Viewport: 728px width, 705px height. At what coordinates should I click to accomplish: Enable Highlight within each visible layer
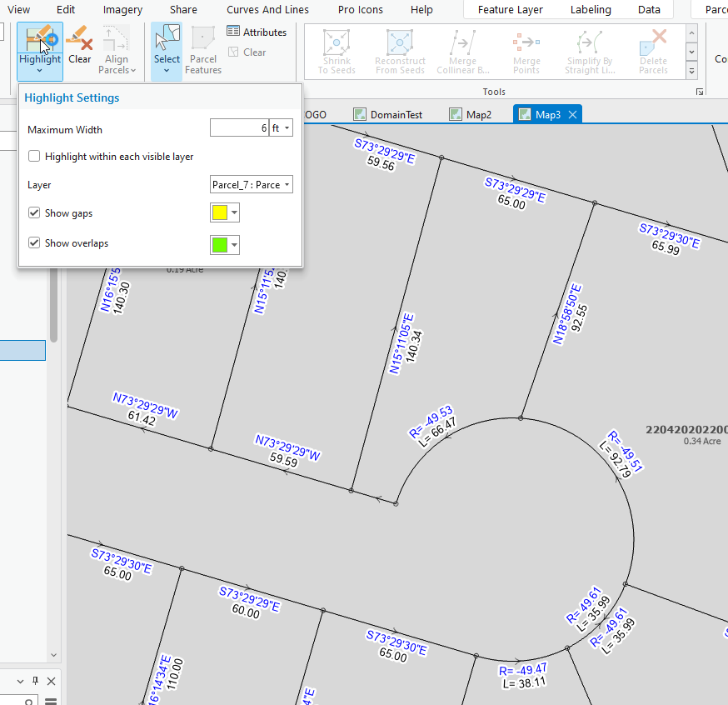point(33,156)
